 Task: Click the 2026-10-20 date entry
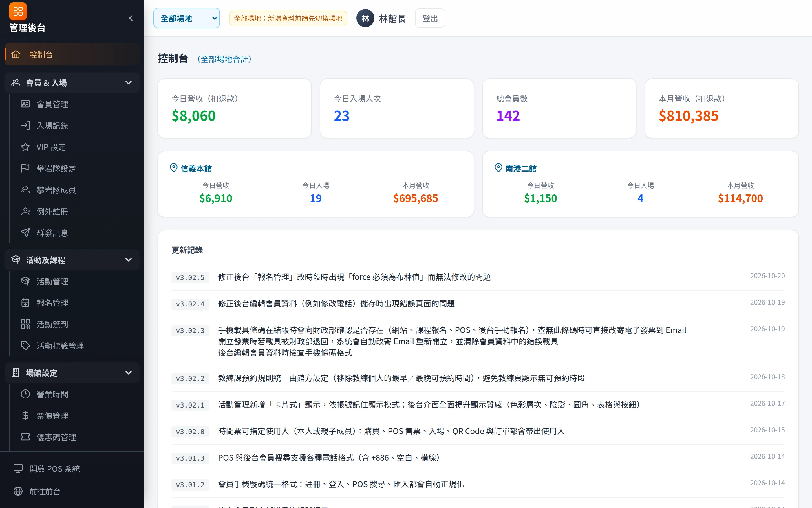pos(767,276)
